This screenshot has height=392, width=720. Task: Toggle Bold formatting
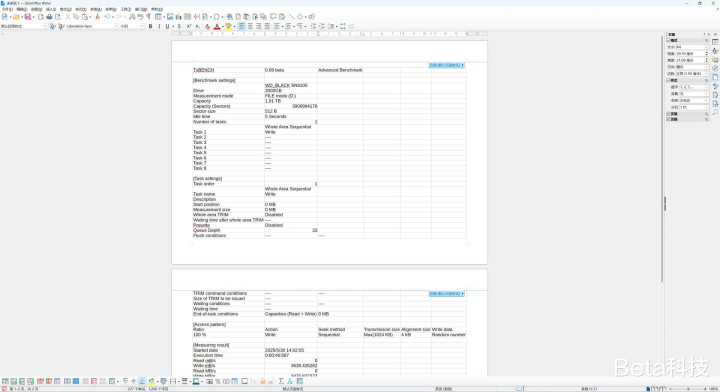tap(150, 26)
